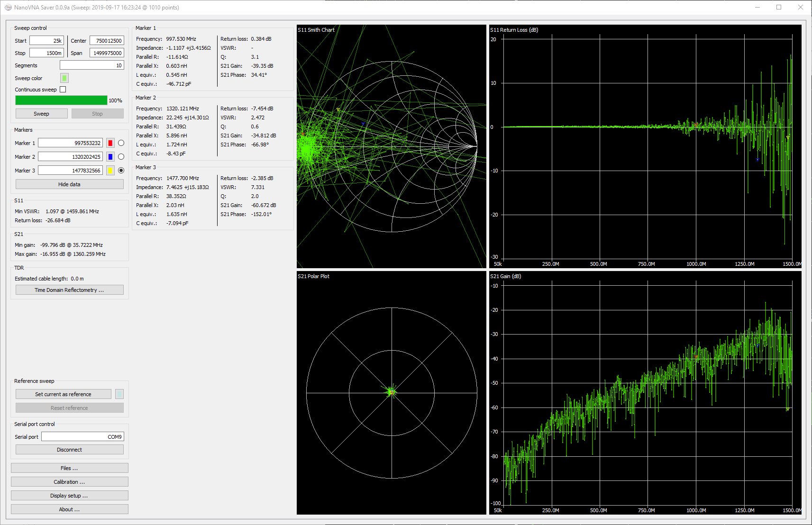Open Time Domain Reflectometry window
The image size is (812, 525).
coord(69,290)
